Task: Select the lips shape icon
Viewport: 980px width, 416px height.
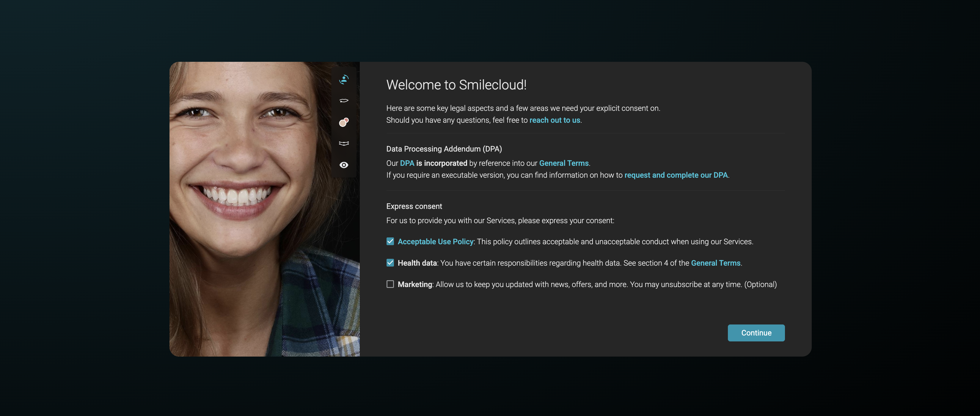Action: pos(343,101)
